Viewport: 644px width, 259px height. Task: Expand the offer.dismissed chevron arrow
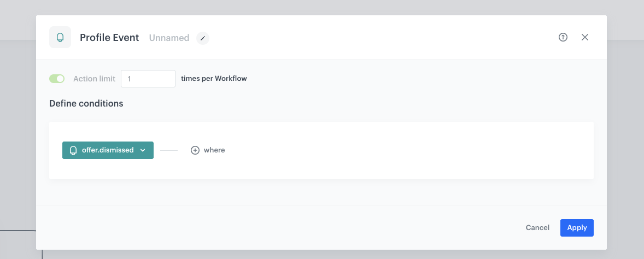tap(143, 150)
